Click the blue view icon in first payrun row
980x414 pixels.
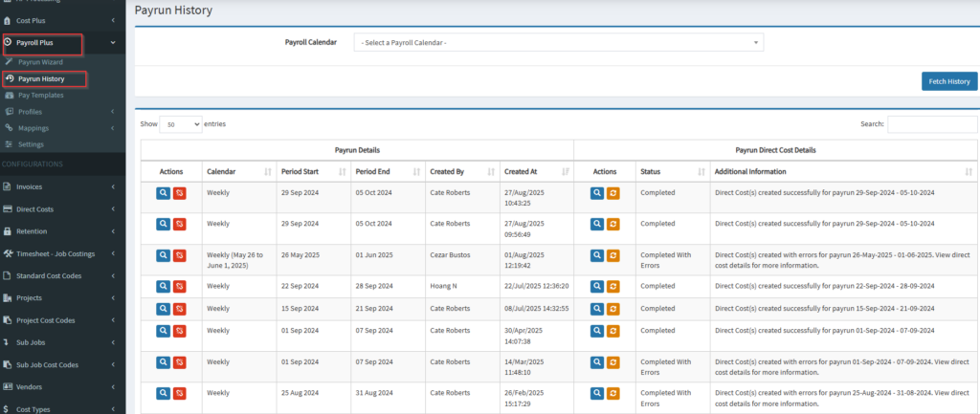(x=164, y=192)
